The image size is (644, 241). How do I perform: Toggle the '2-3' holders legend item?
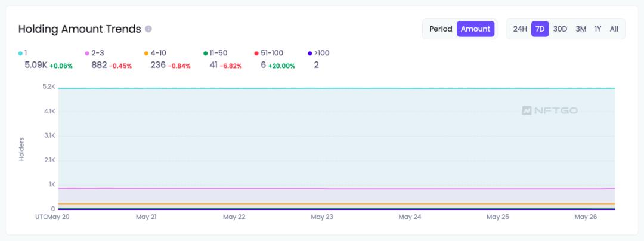94,53
